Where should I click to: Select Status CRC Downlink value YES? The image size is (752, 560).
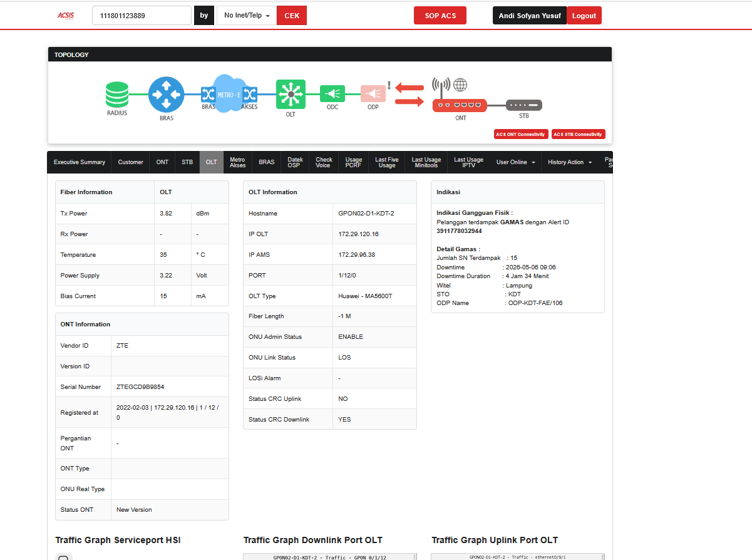click(x=344, y=420)
